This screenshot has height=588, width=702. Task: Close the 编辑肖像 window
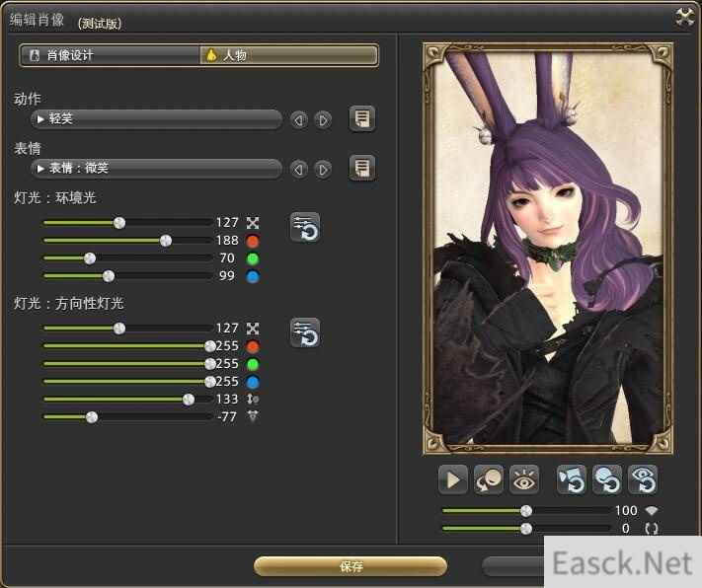(x=684, y=18)
